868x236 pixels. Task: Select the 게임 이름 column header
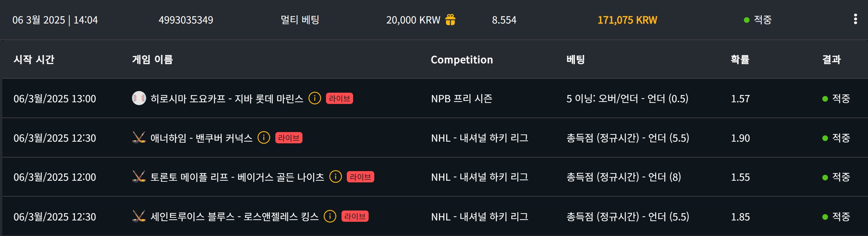click(152, 59)
